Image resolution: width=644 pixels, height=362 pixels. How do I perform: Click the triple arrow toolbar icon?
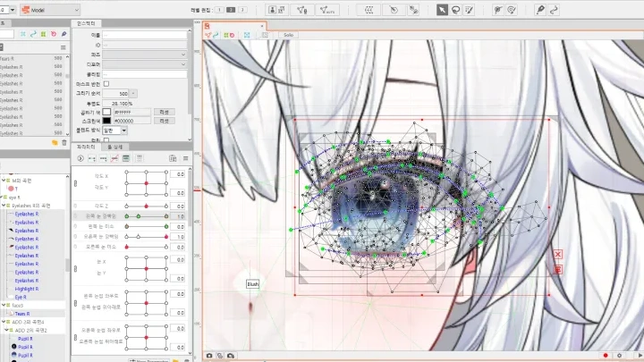369,10
